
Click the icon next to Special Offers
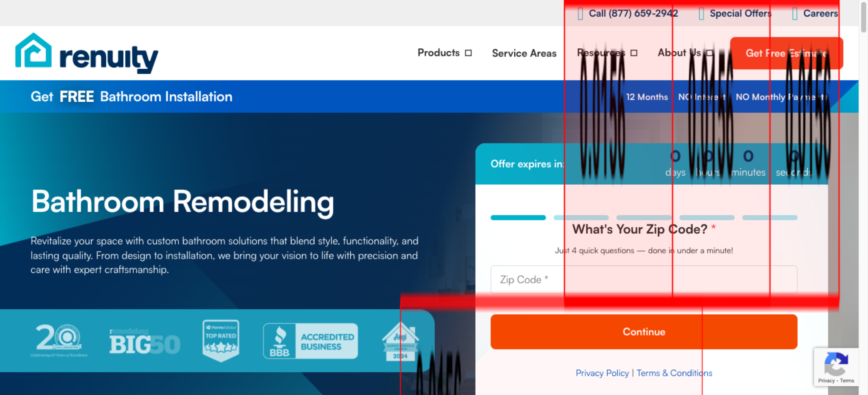(x=701, y=14)
